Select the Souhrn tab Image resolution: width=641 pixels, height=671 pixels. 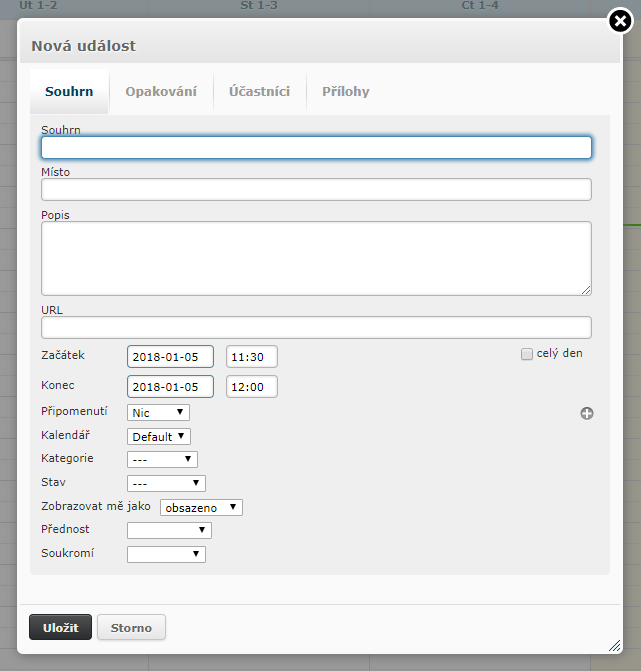(x=69, y=92)
